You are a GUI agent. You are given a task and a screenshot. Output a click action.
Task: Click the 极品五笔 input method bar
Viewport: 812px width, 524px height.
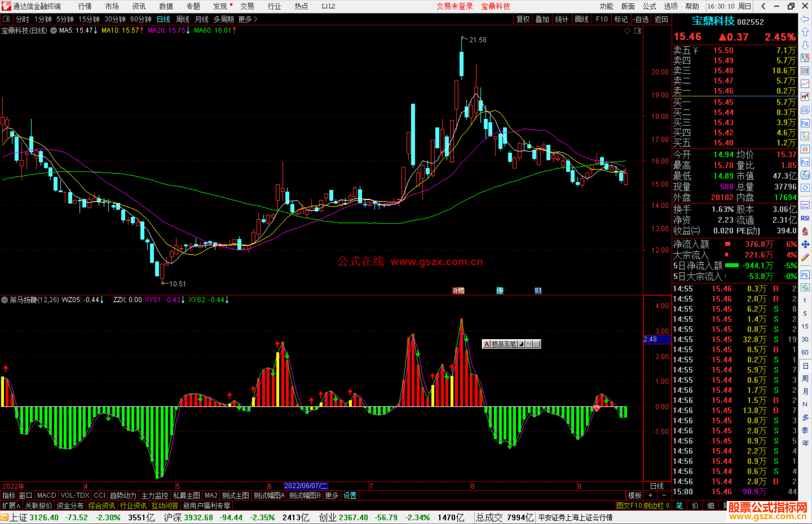coord(511,344)
